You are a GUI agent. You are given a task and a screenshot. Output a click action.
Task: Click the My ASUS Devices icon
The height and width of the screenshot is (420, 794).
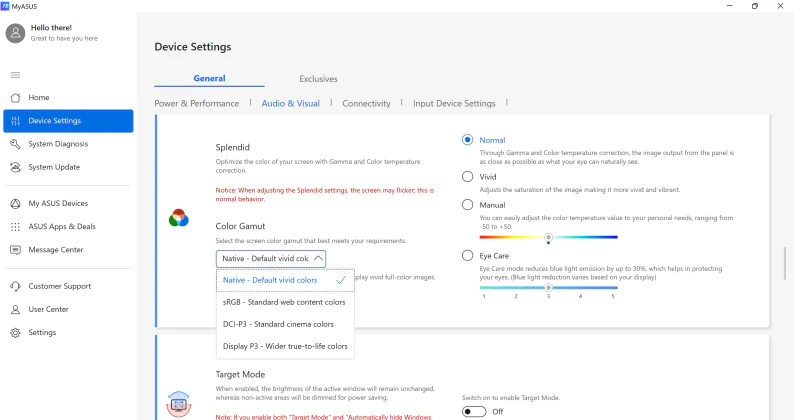(x=16, y=203)
